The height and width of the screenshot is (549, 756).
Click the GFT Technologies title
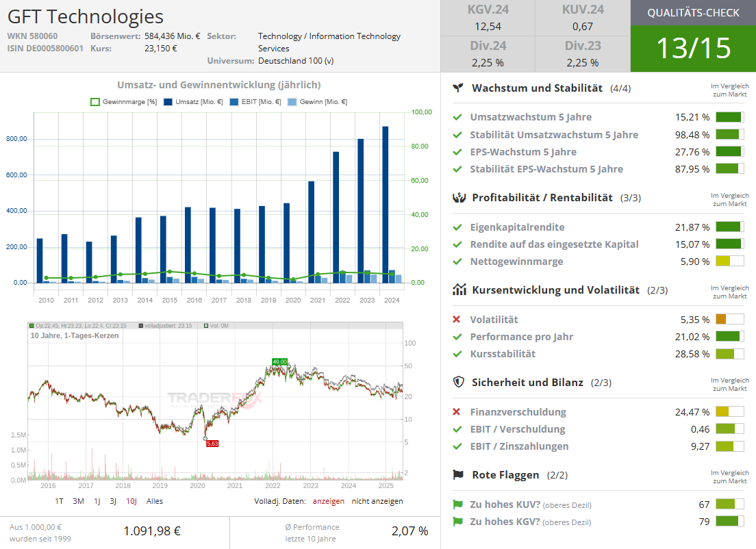tap(86, 16)
